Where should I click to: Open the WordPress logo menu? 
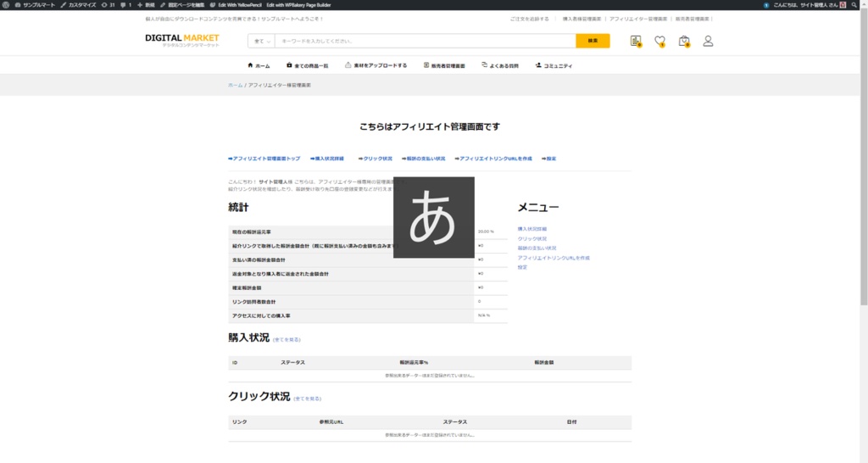[6, 5]
